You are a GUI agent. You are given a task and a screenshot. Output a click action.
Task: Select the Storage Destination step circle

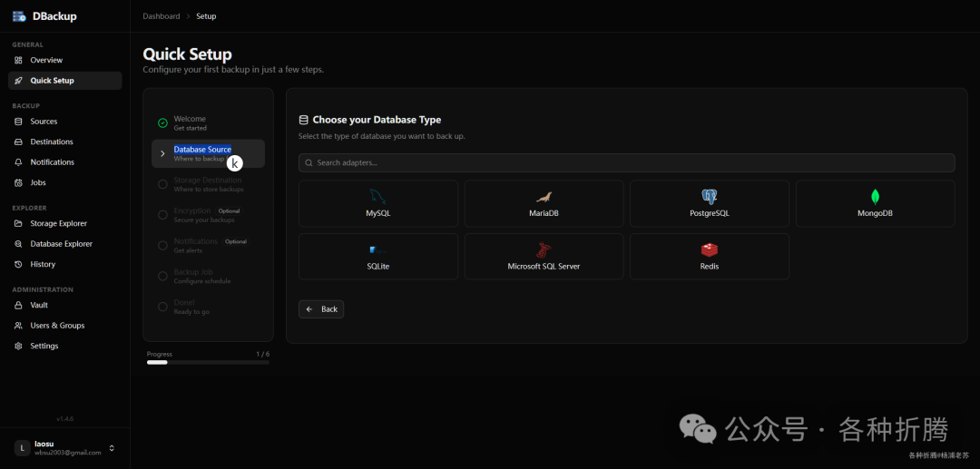[x=162, y=184]
